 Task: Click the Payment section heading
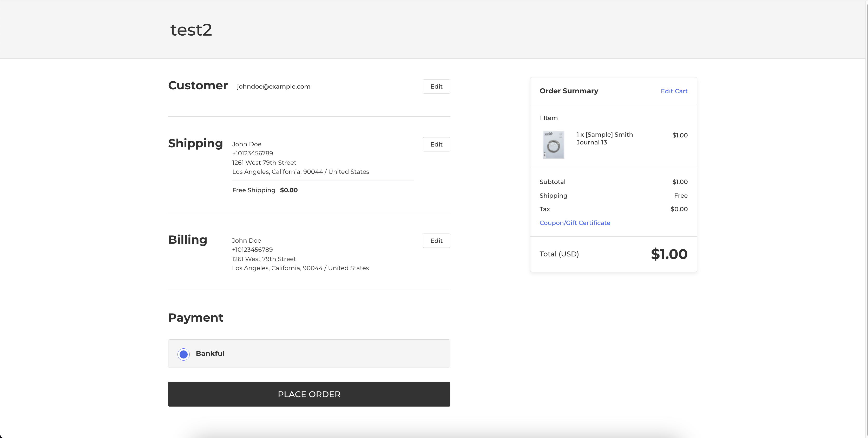pyautogui.click(x=195, y=318)
